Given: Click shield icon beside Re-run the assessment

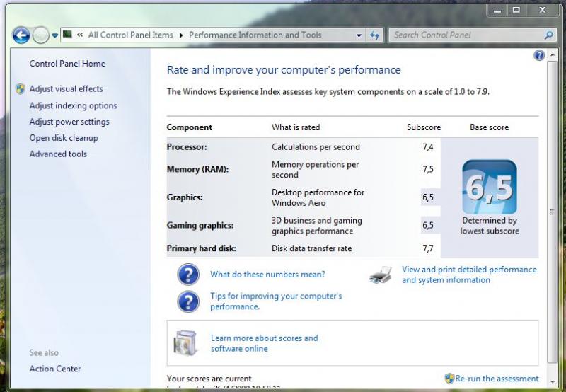Looking at the screenshot, I should click(x=449, y=379).
